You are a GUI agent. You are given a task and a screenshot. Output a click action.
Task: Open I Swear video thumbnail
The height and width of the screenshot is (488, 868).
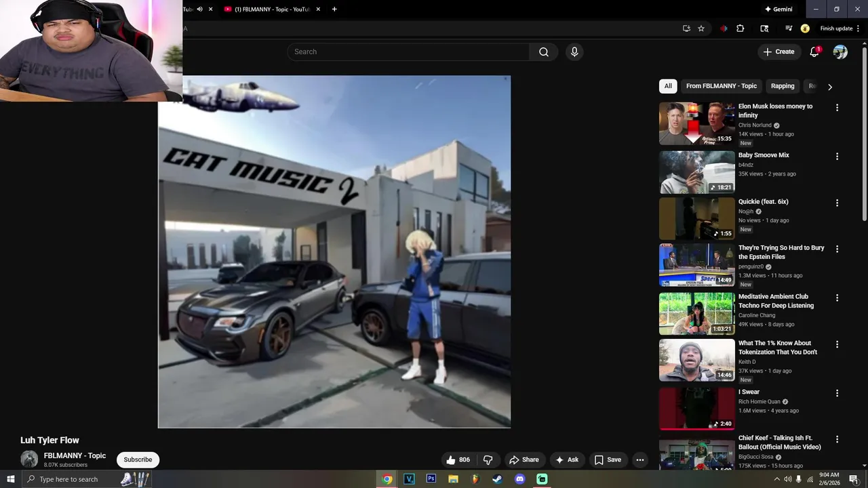(x=697, y=409)
